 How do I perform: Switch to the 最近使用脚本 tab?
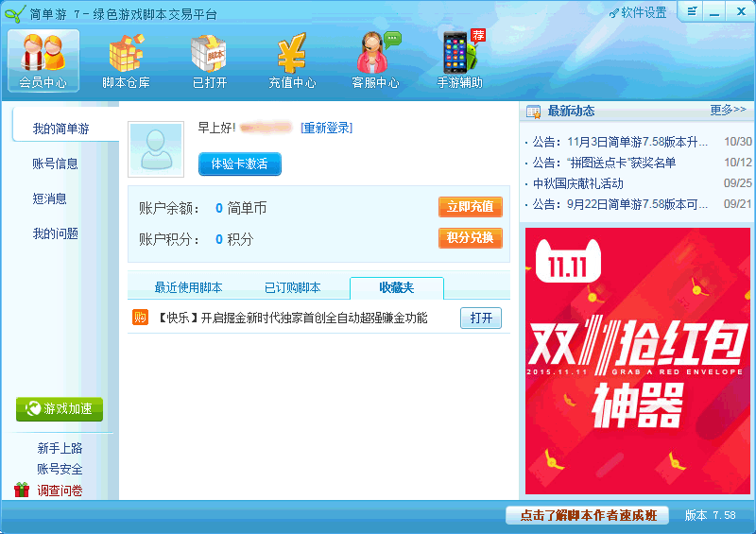point(188,288)
